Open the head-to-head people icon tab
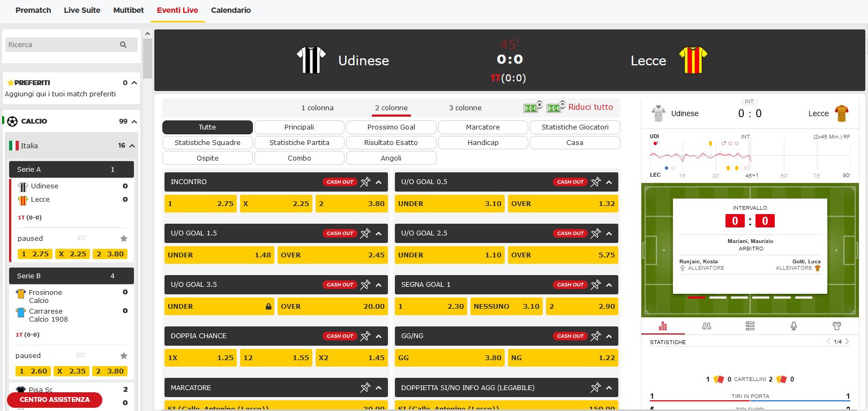This screenshot has height=411, width=868. point(707,326)
